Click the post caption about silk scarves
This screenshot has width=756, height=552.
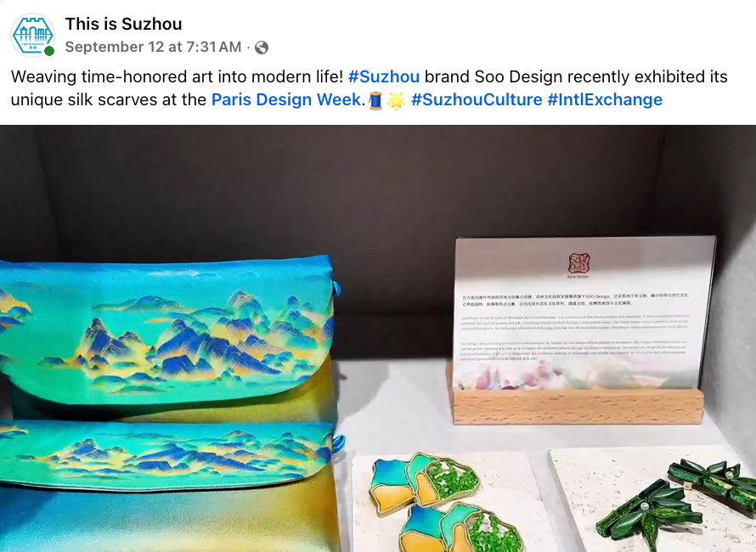tap(370, 88)
